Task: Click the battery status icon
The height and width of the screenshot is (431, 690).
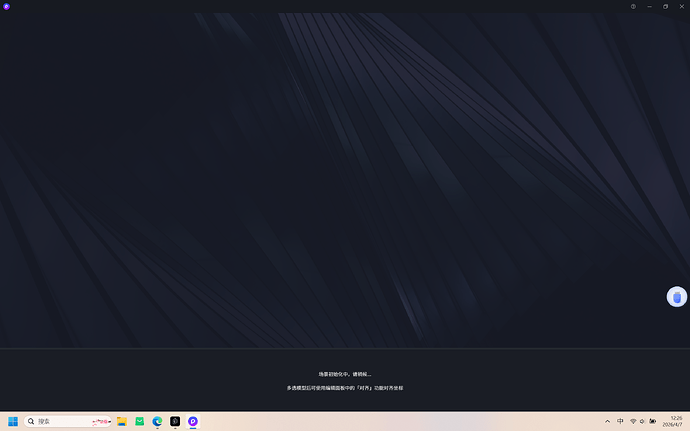Action: [x=653, y=421]
